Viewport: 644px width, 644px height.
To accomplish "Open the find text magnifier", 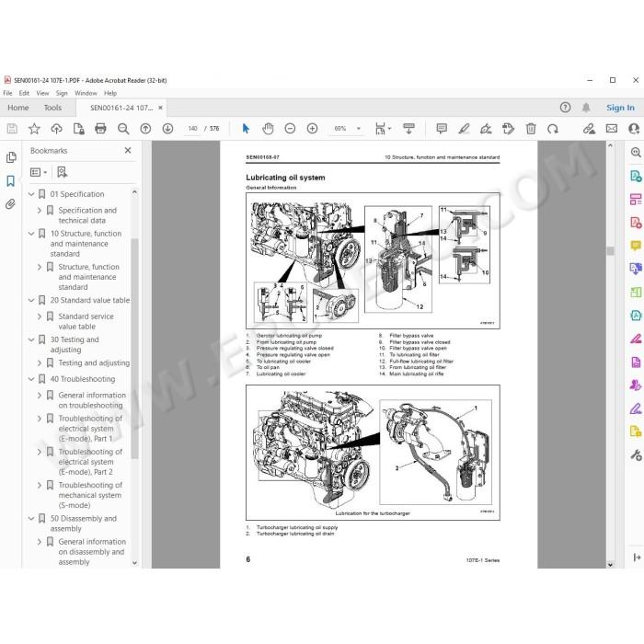I will (123, 129).
